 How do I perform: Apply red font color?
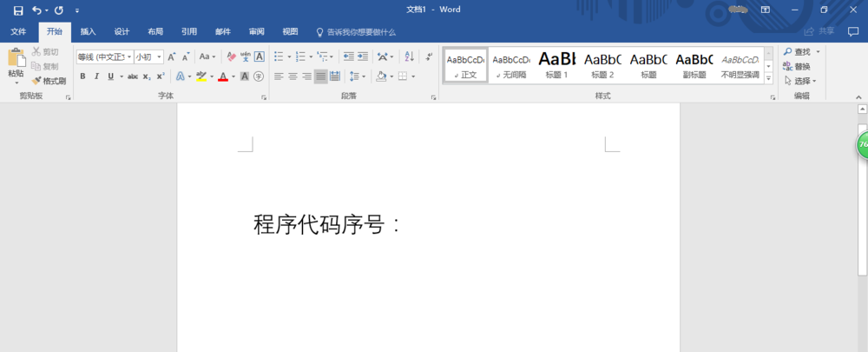pos(223,76)
